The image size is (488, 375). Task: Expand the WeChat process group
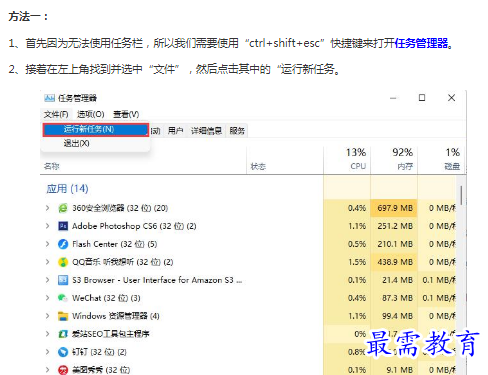[x=47, y=298]
